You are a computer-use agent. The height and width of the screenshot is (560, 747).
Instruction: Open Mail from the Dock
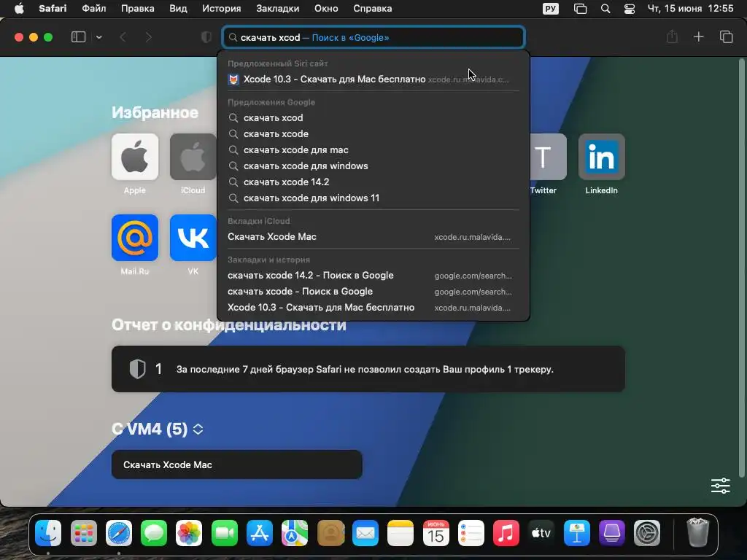(365, 533)
